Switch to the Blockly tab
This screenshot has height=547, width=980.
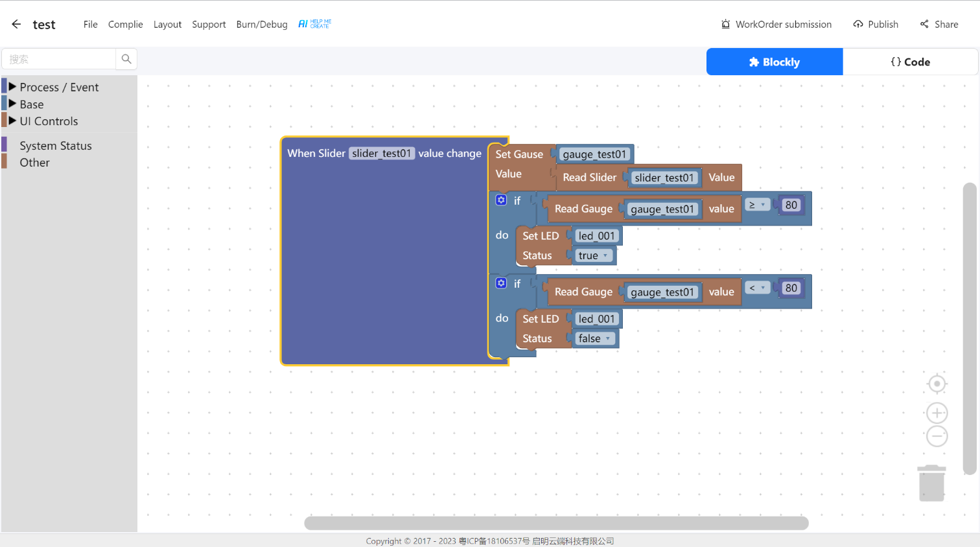click(775, 62)
